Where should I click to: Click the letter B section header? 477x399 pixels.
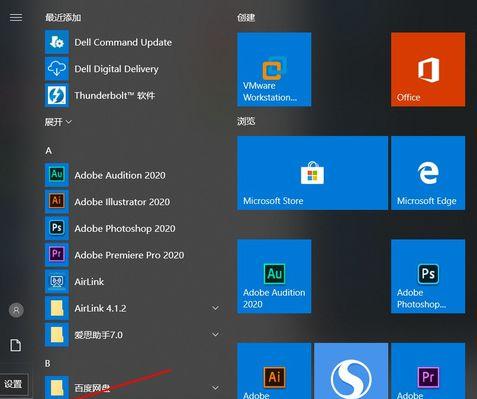[48, 364]
